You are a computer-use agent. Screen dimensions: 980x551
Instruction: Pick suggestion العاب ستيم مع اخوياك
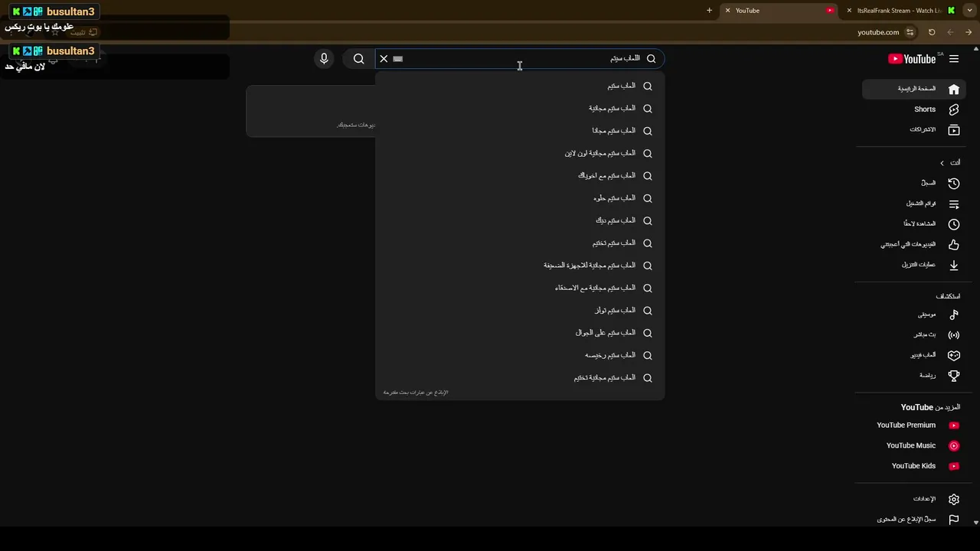(520, 176)
